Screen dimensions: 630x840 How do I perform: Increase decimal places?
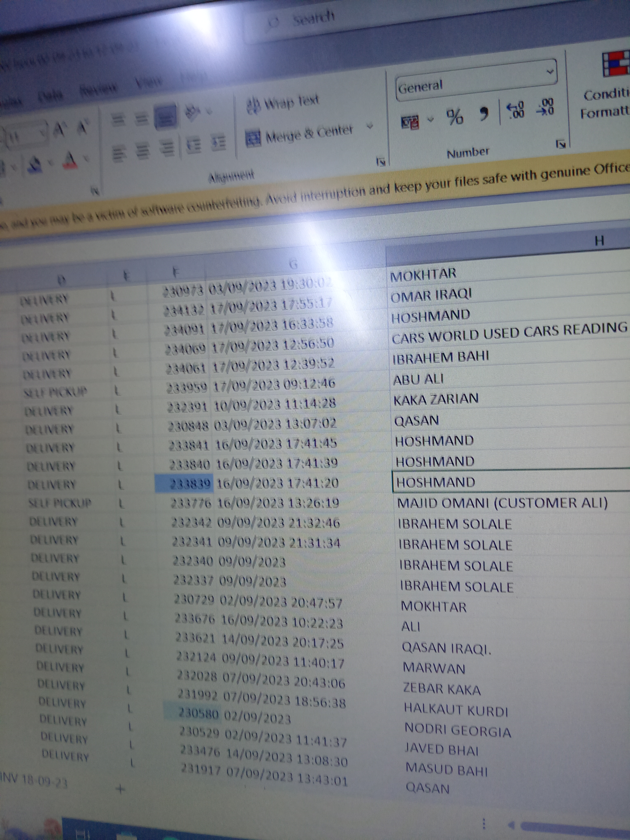(516, 110)
